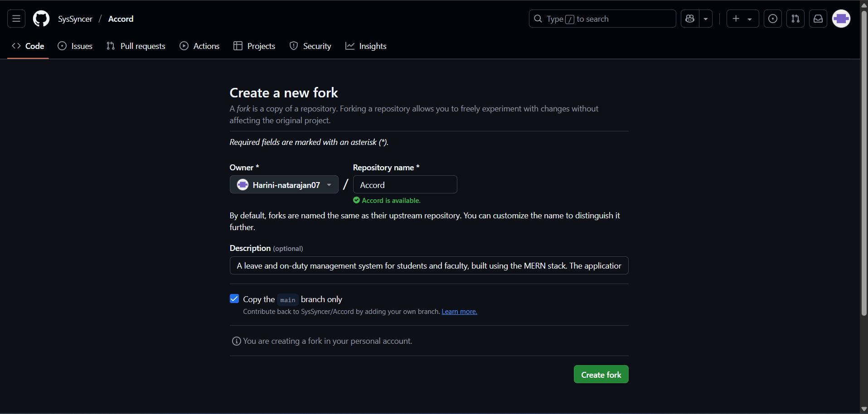Open the Notifications inbox
The width and height of the screenshot is (868, 414).
pyautogui.click(x=818, y=19)
